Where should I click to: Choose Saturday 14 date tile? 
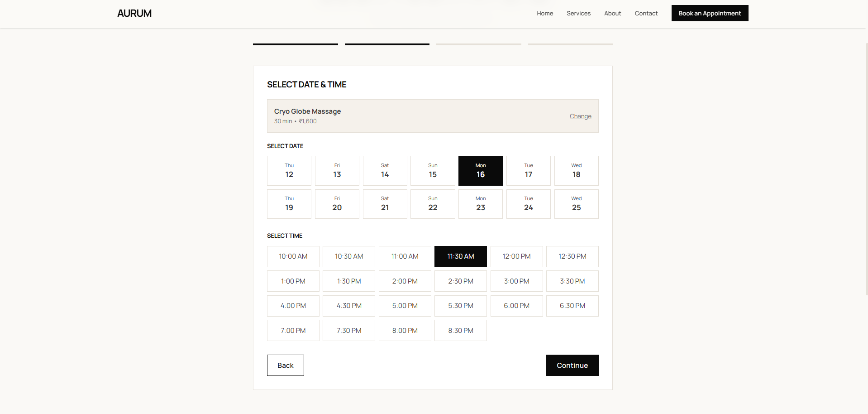(385, 171)
